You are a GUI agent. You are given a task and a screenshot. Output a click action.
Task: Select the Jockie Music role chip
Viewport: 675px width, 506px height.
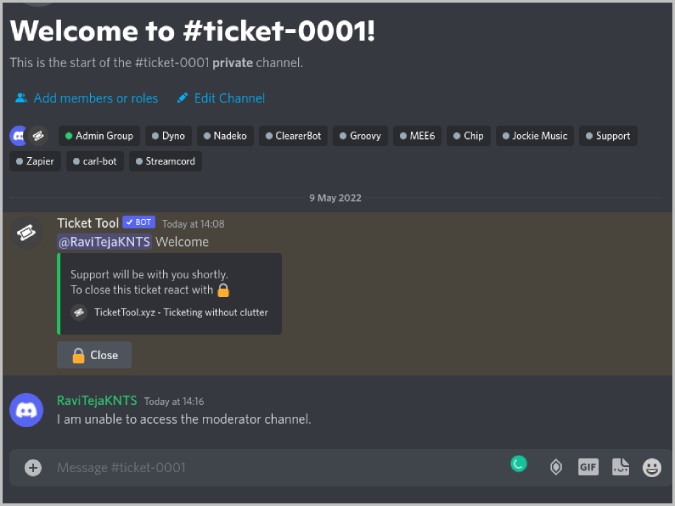coord(535,136)
